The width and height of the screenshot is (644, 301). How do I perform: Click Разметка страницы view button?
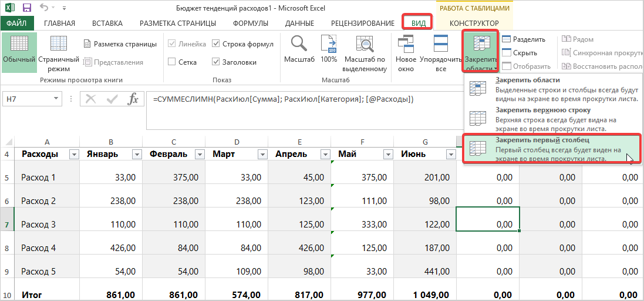click(x=120, y=44)
